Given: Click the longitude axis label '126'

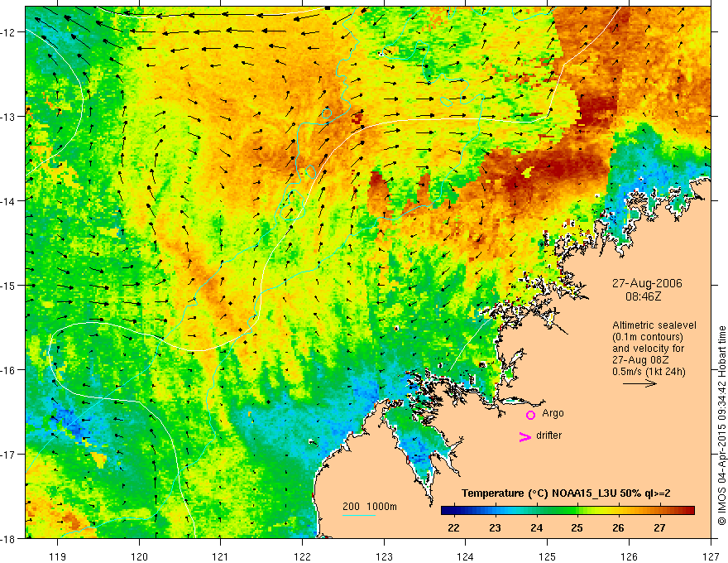Looking at the screenshot, I should (629, 556).
